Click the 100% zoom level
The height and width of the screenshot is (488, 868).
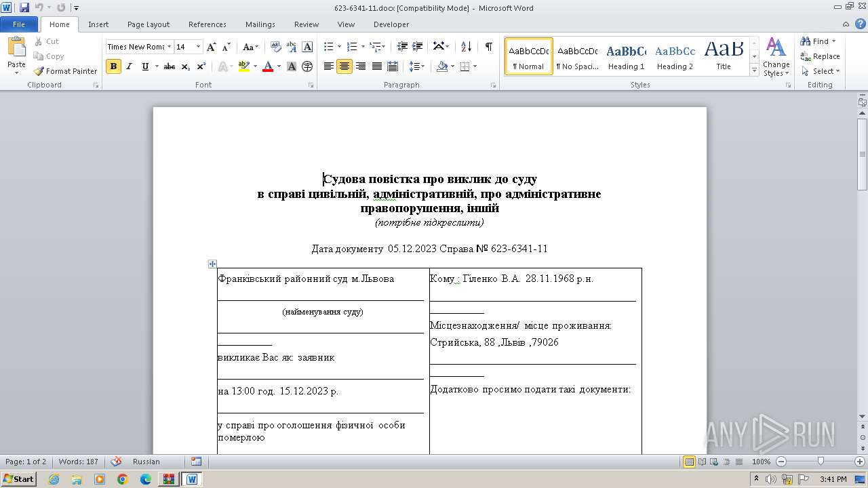pyautogui.click(x=761, y=462)
